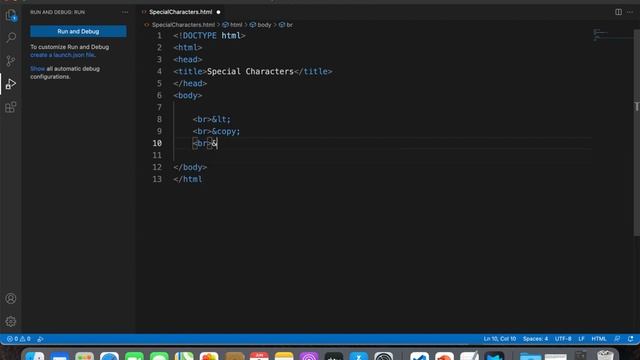Open the Explorer view in activity bar
Image resolution: width=640 pixels, height=360 pixels.
(x=11, y=16)
